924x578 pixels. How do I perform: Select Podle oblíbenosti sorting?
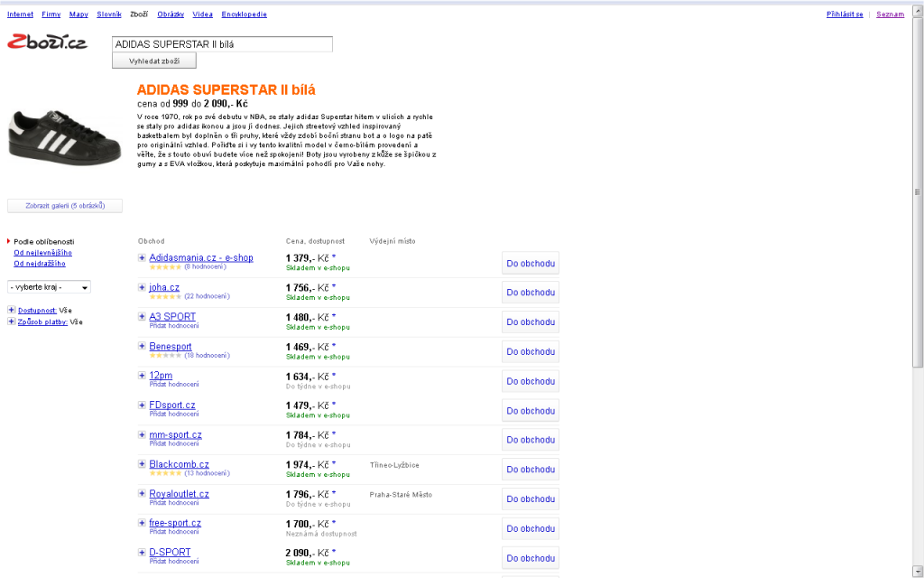click(44, 242)
